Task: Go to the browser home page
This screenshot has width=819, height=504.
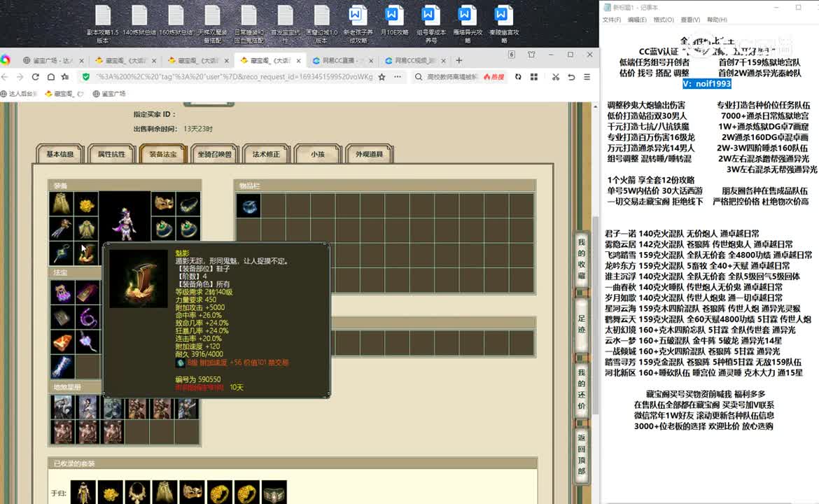Action: click(x=50, y=77)
